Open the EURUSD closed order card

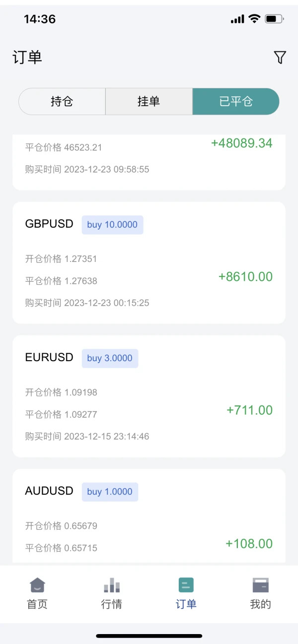149,396
